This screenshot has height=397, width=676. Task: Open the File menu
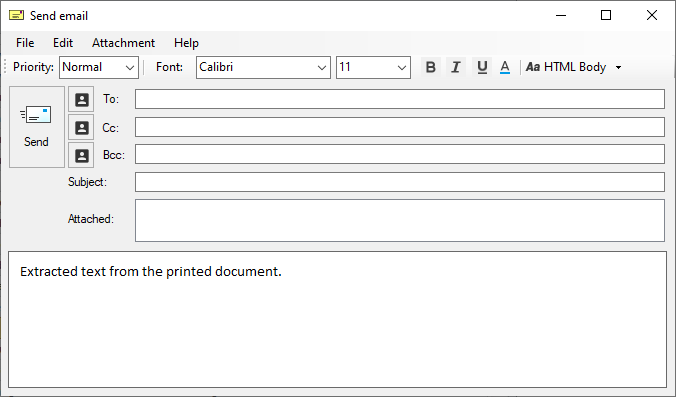click(25, 43)
